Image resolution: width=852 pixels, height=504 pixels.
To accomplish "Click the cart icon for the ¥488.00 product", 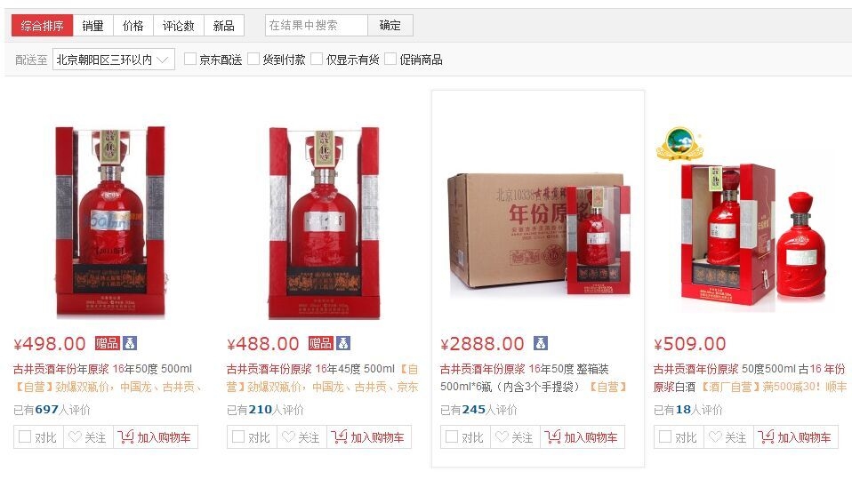I will (339, 436).
